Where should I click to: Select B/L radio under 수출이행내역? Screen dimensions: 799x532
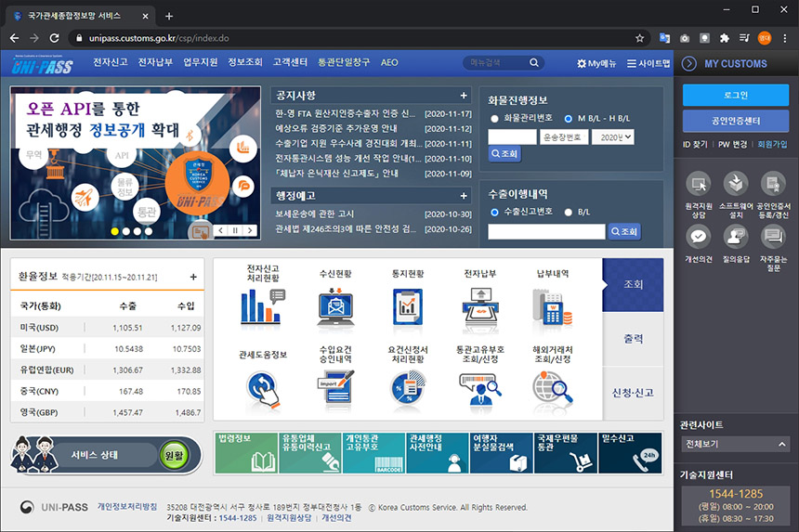[569, 213]
